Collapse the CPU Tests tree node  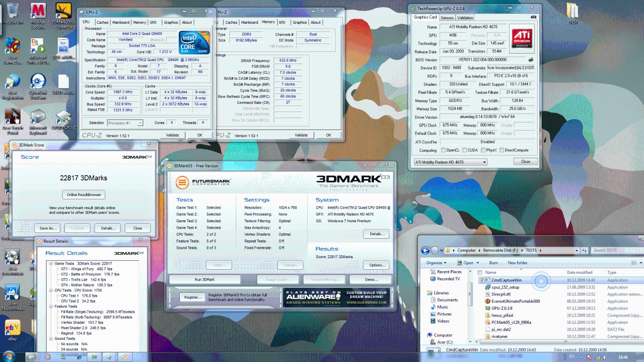pyautogui.click(x=51, y=290)
